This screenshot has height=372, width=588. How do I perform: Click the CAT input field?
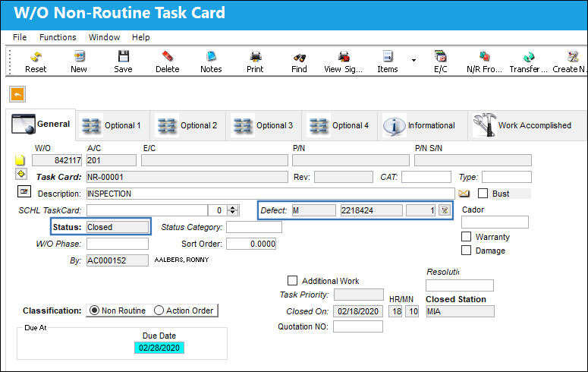point(426,177)
